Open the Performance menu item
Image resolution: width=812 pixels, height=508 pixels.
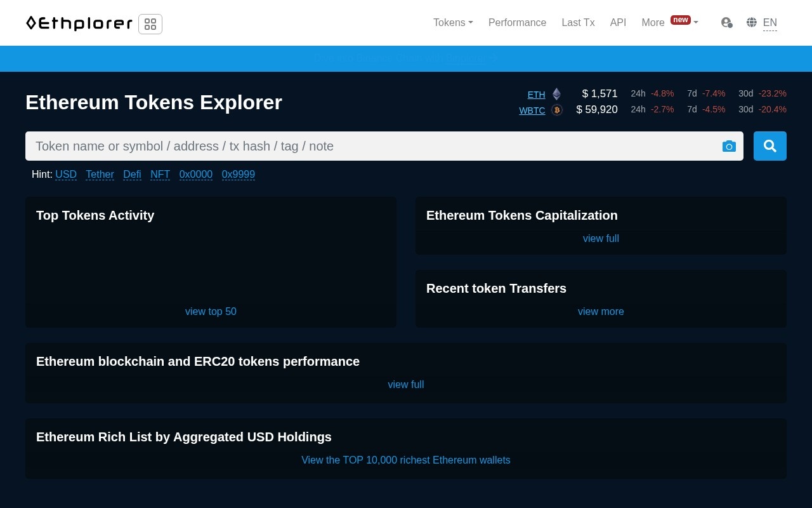(517, 23)
